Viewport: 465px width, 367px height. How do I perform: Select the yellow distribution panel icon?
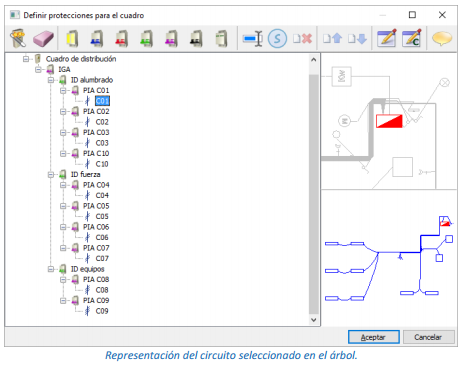[x=72, y=39]
